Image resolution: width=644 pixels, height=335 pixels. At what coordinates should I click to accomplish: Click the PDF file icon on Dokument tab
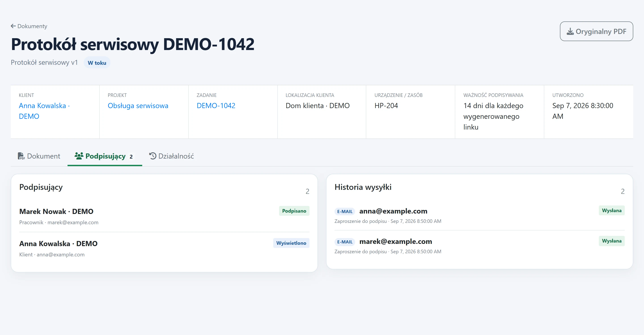[x=21, y=156]
